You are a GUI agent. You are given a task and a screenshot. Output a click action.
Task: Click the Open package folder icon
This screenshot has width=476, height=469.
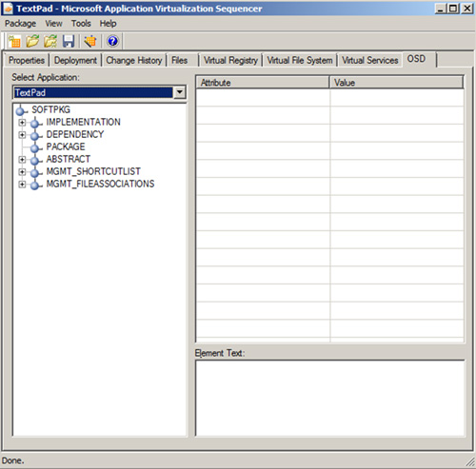(x=32, y=41)
